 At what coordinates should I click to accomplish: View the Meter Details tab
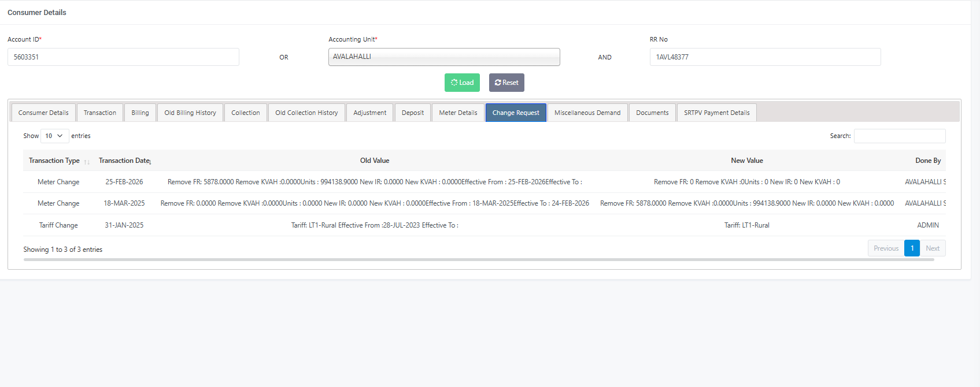point(458,113)
